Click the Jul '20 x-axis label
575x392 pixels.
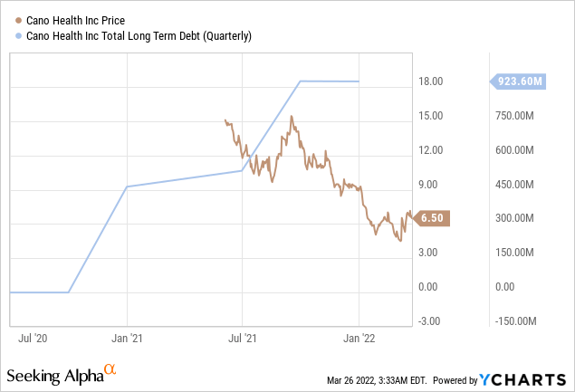click(34, 339)
